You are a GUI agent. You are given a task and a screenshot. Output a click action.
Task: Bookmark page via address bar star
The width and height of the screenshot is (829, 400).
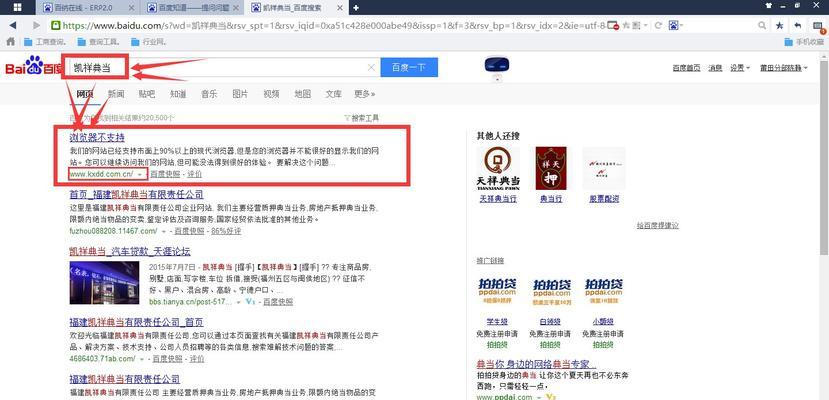[x=626, y=25]
